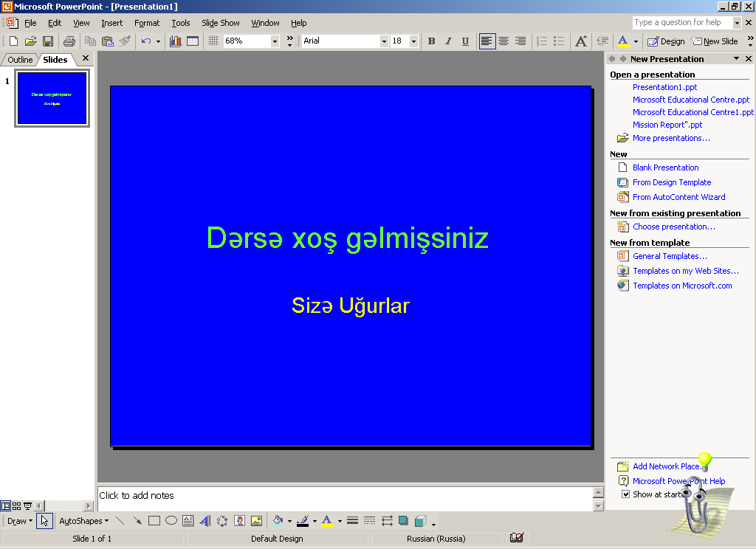Open the Slide Show menu
Screen dimensions: 756x549
point(220,23)
